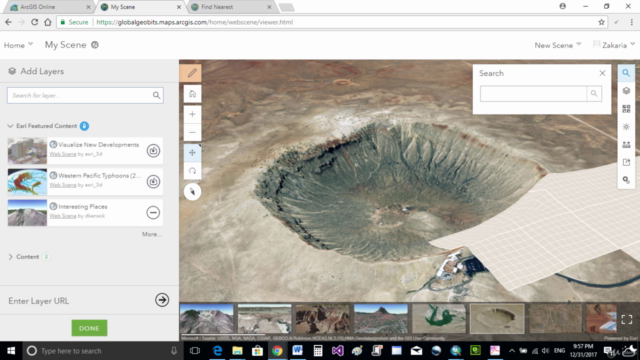The image size is (640, 360).
Task: Expand the Content section
Action: (11, 257)
